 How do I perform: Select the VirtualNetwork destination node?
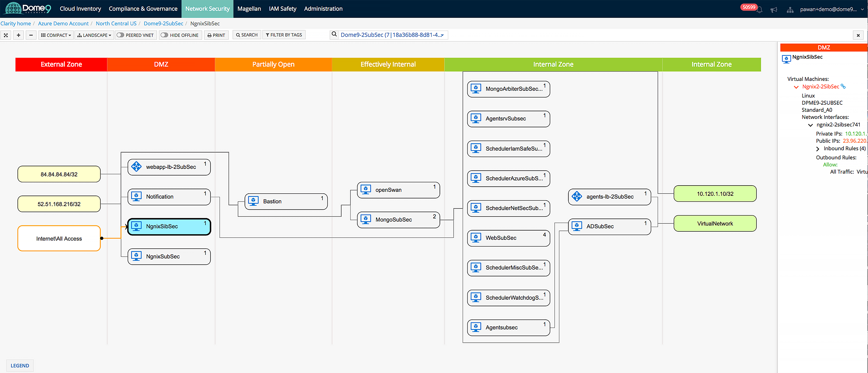point(715,223)
